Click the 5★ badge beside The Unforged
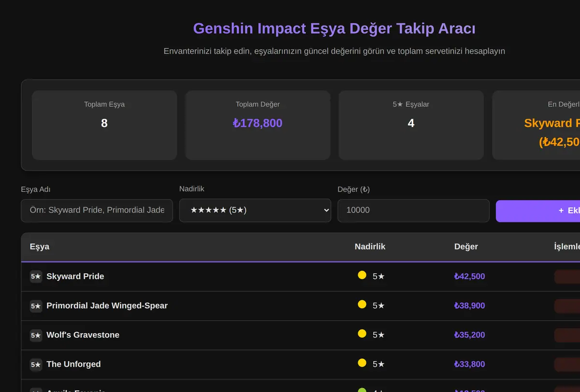Screen dimensions: 580x392 point(36,364)
